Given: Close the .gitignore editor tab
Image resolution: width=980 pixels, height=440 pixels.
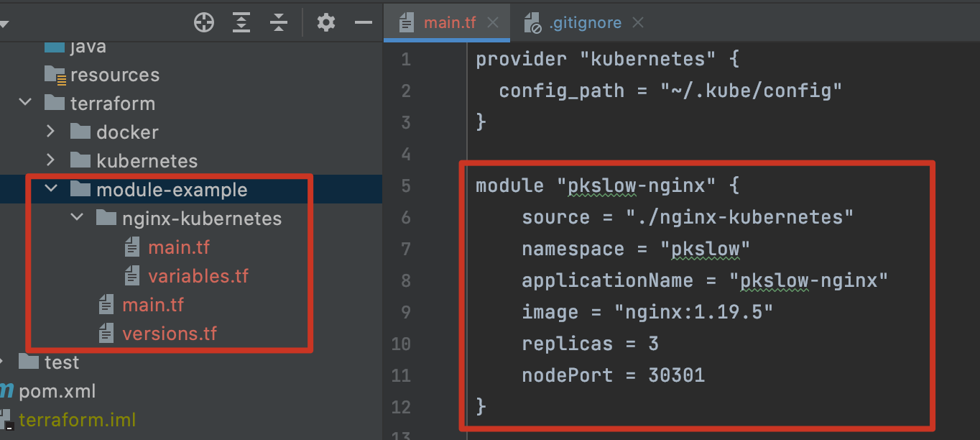Looking at the screenshot, I should 637,23.
